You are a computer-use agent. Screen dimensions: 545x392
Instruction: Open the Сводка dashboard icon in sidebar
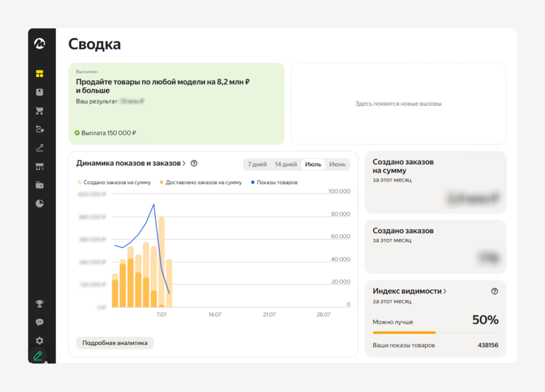(x=39, y=73)
